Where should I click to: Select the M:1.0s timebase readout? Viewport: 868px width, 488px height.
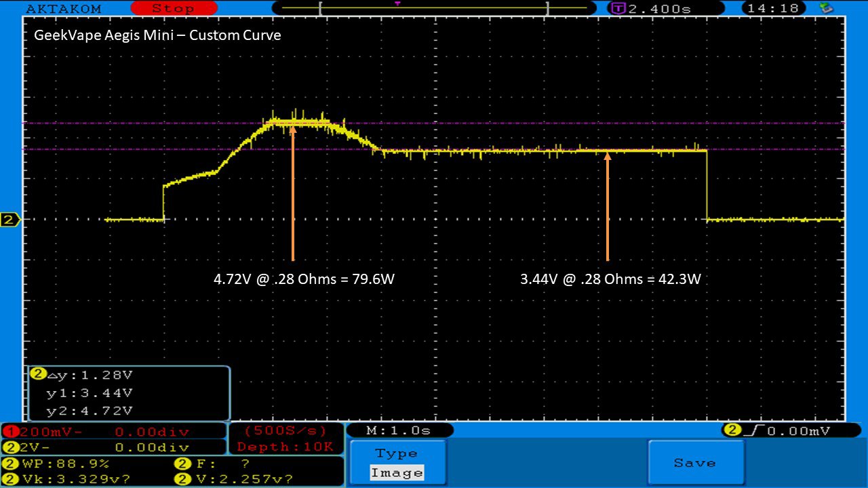point(399,431)
